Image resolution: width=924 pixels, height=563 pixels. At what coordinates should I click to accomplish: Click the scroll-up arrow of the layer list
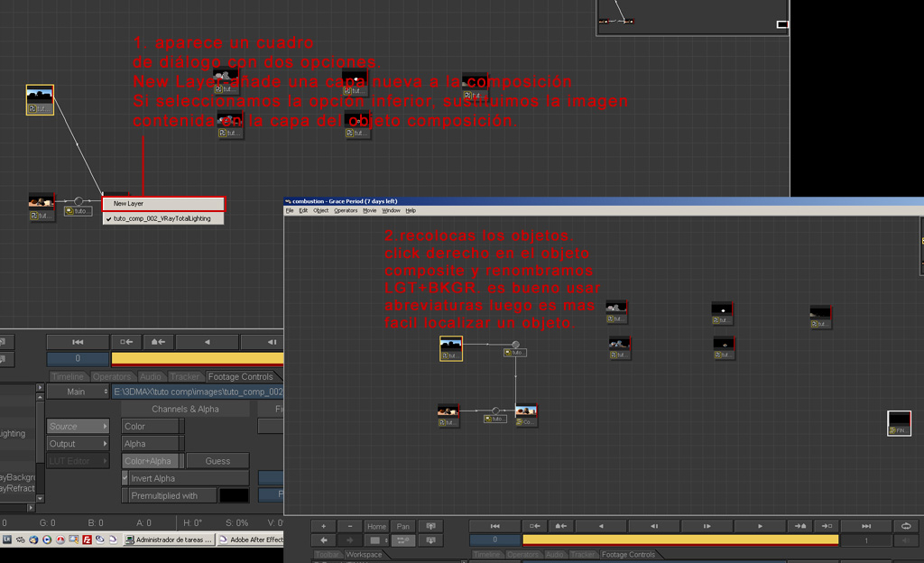pyautogui.click(x=40, y=398)
